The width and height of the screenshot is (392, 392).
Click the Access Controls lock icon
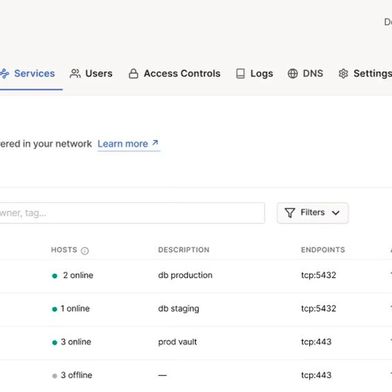click(x=133, y=73)
